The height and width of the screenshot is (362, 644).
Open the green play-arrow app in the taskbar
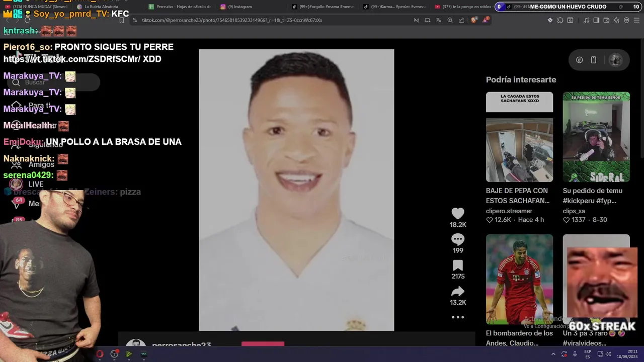pyautogui.click(x=129, y=354)
